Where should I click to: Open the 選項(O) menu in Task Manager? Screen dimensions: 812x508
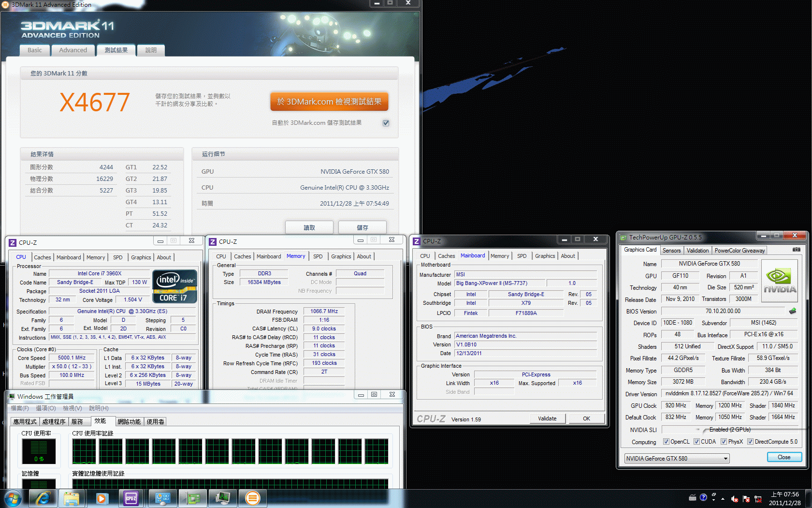(x=46, y=408)
